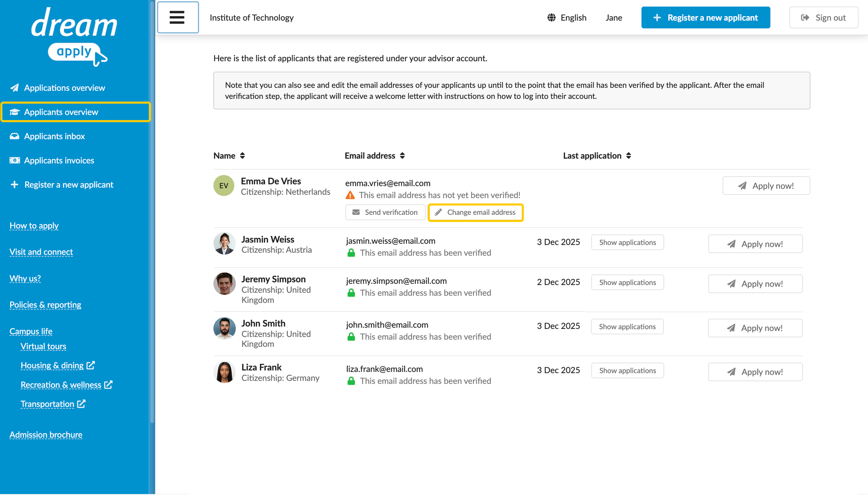Click John Smith's profile photo
This screenshot has width=868, height=495.
coord(224,328)
